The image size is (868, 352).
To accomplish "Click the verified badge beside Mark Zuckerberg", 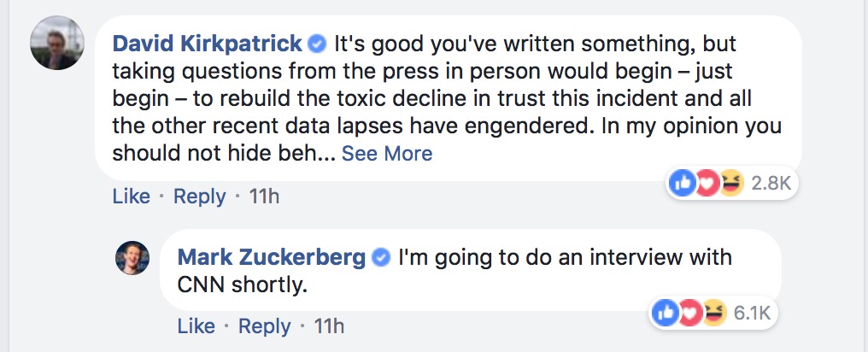I will 382,257.
